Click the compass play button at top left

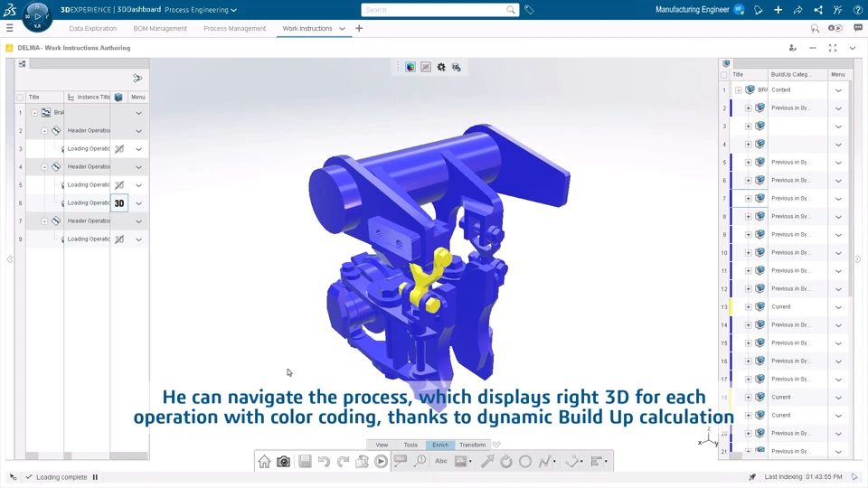point(37,16)
